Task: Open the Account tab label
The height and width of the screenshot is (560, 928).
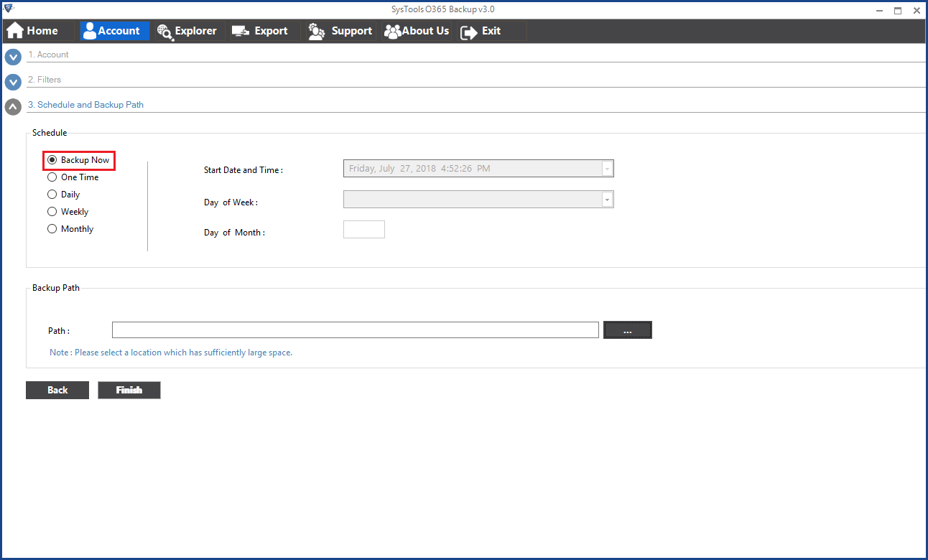Action: (119, 31)
